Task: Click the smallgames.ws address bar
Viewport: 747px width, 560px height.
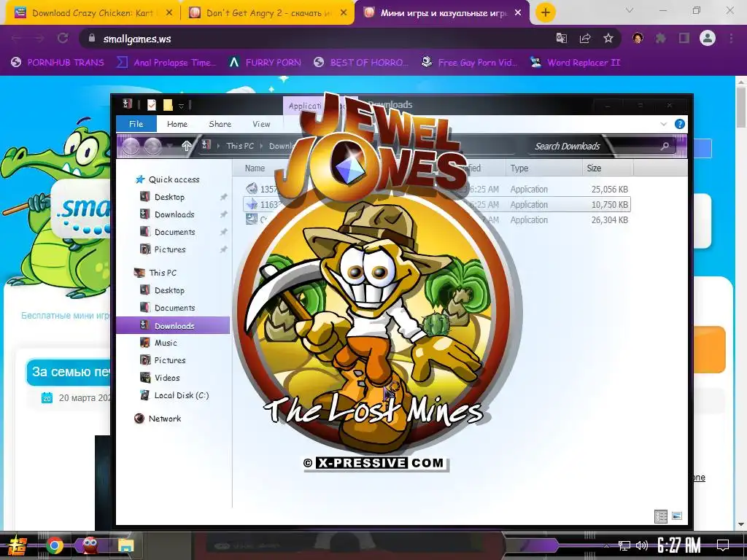Action: tap(314, 39)
